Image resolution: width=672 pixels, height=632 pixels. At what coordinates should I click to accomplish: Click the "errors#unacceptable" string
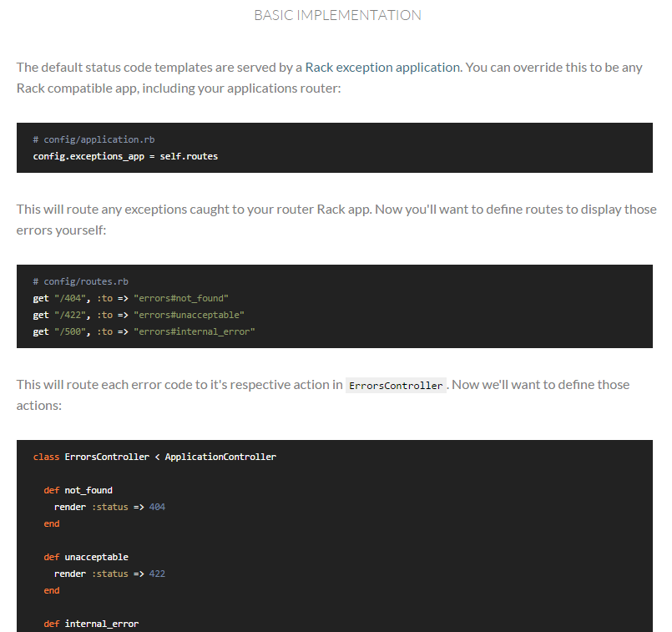click(189, 315)
